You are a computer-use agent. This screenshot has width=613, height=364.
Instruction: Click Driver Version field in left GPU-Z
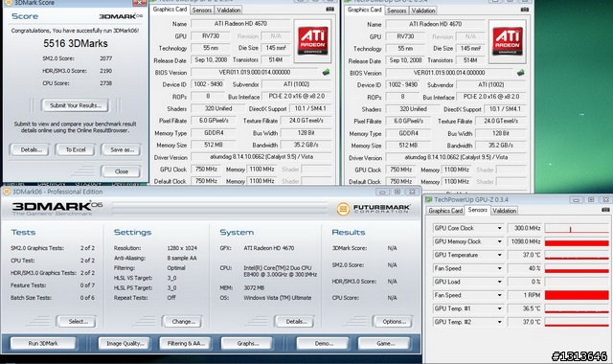pos(261,157)
